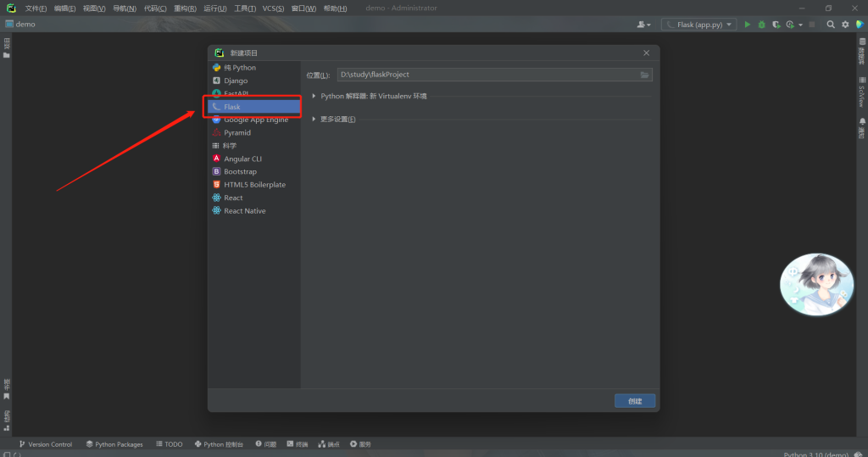The width and height of the screenshot is (868, 457).
Task: Click the green Run button in toolbar
Action: click(x=747, y=25)
